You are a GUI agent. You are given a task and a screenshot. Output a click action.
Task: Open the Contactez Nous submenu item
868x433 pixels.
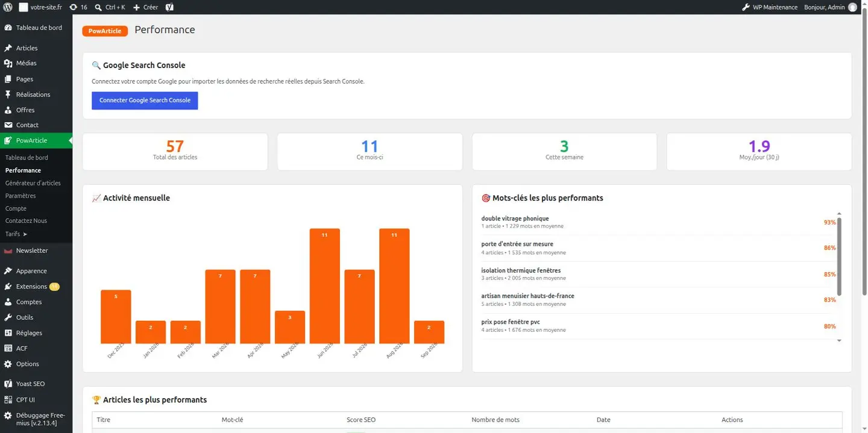pos(26,221)
